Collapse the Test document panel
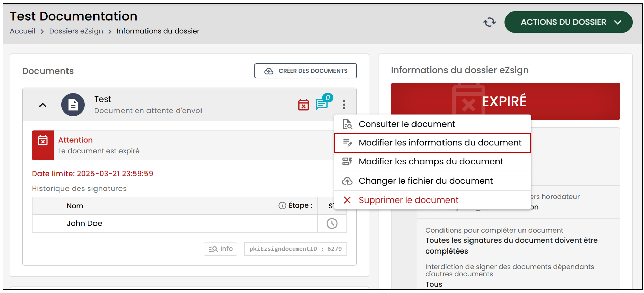This screenshot has height=293, width=644. point(43,105)
